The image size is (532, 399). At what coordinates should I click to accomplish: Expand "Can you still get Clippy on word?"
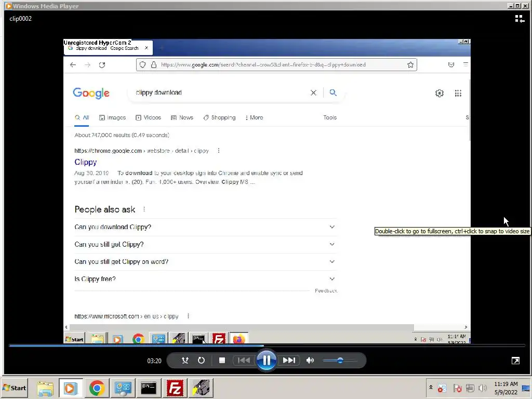pyautogui.click(x=205, y=262)
